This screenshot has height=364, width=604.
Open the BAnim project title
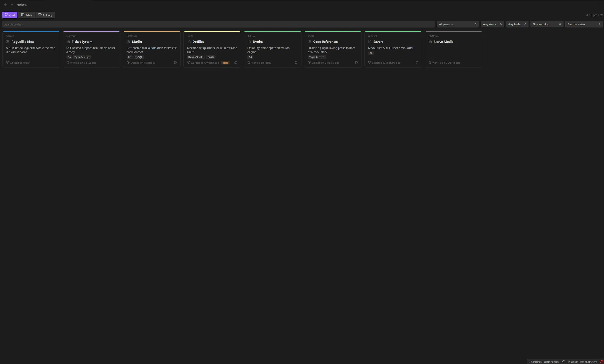(258, 42)
